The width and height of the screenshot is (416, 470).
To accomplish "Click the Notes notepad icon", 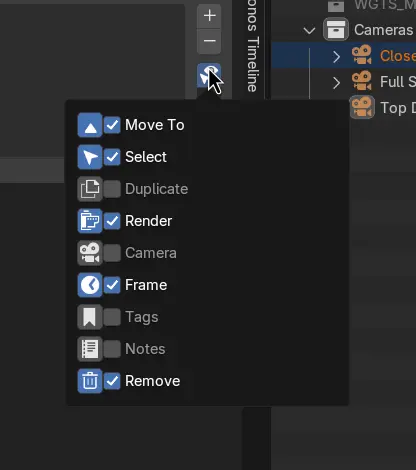I will pos(90,349).
